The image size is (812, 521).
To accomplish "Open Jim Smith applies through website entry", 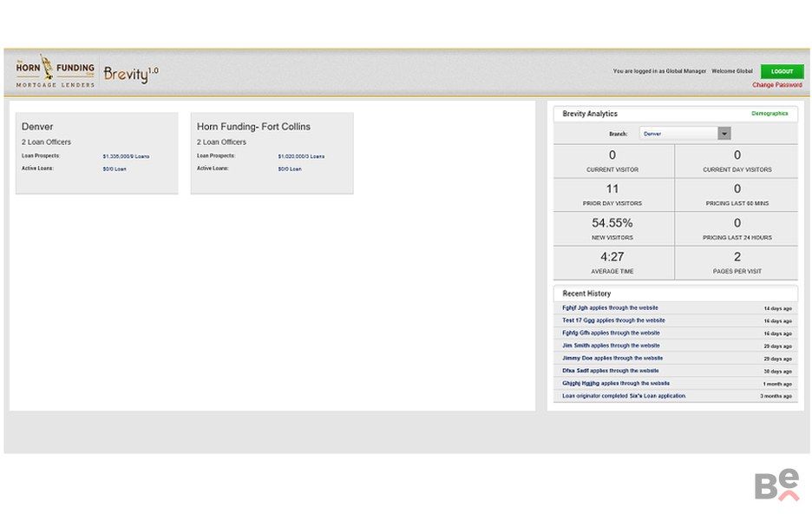I will coord(611,346).
